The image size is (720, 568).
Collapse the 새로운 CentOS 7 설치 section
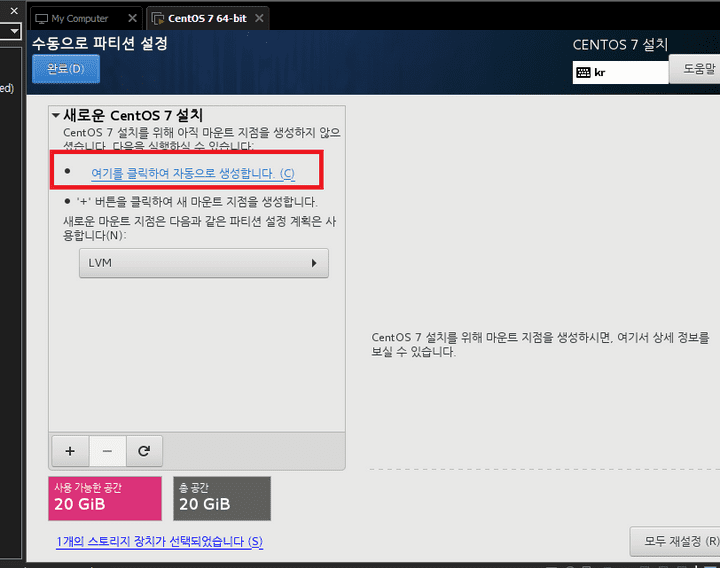point(56,115)
